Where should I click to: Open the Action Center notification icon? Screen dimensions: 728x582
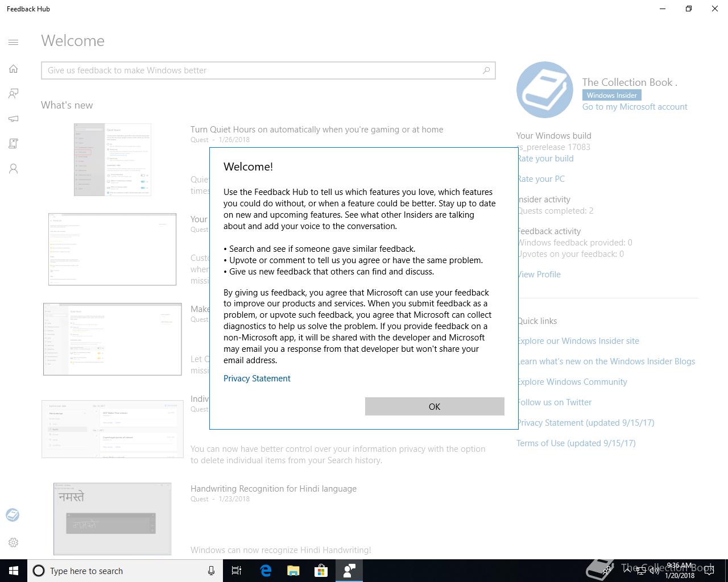click(x=709, y=571)
